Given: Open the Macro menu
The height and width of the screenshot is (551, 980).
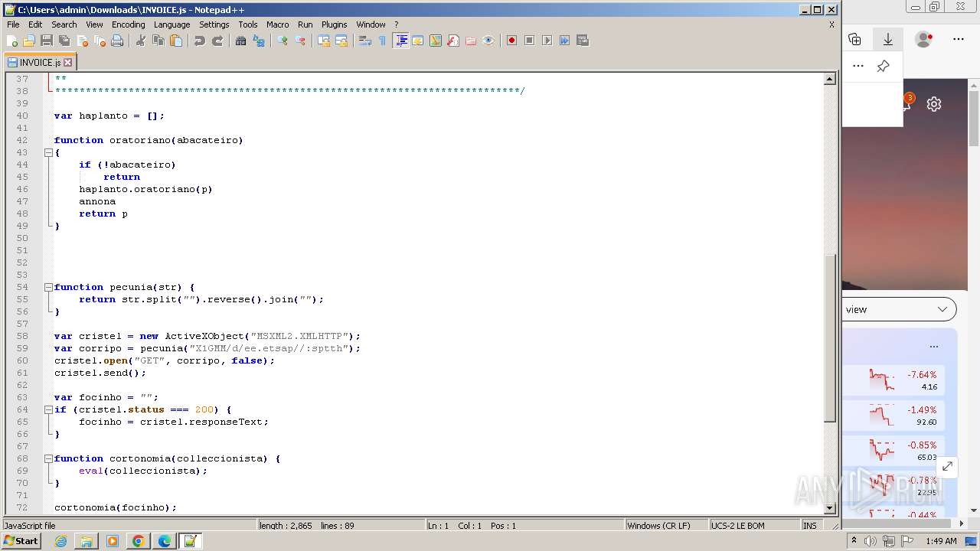Looking at the screenshot, I should pos(278,24).
